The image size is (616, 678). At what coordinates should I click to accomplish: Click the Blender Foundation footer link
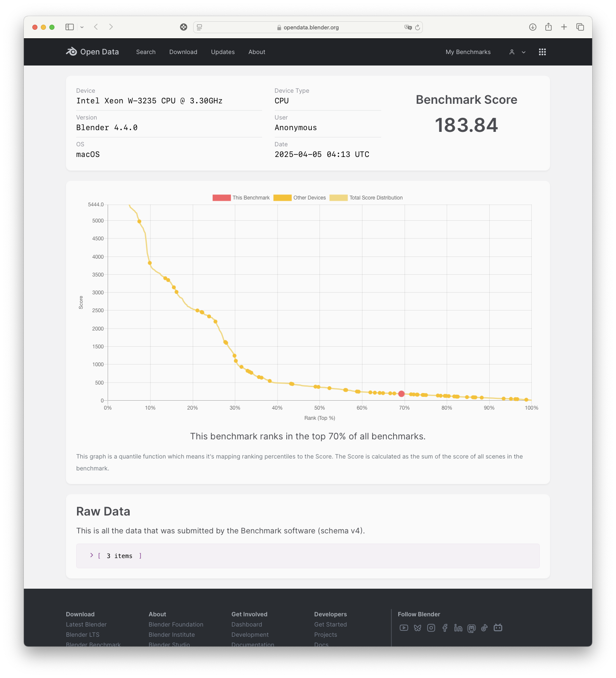point(176,624)
